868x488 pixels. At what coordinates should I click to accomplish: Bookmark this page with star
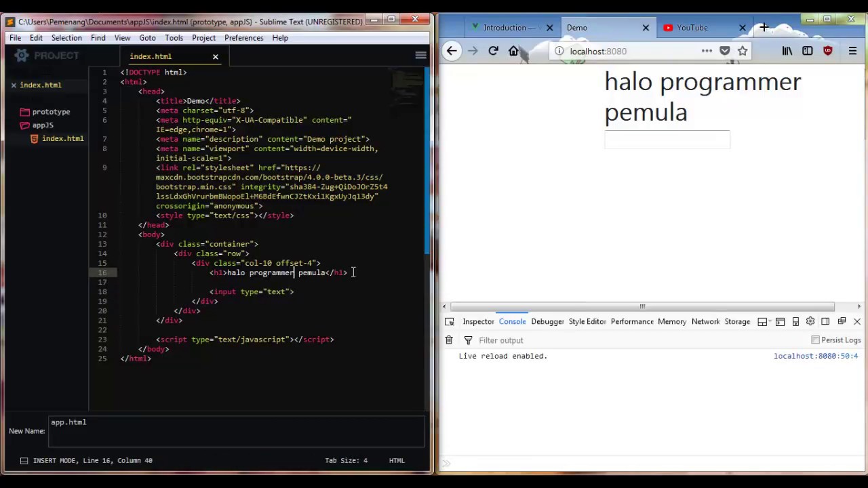[x=743, y=51]
